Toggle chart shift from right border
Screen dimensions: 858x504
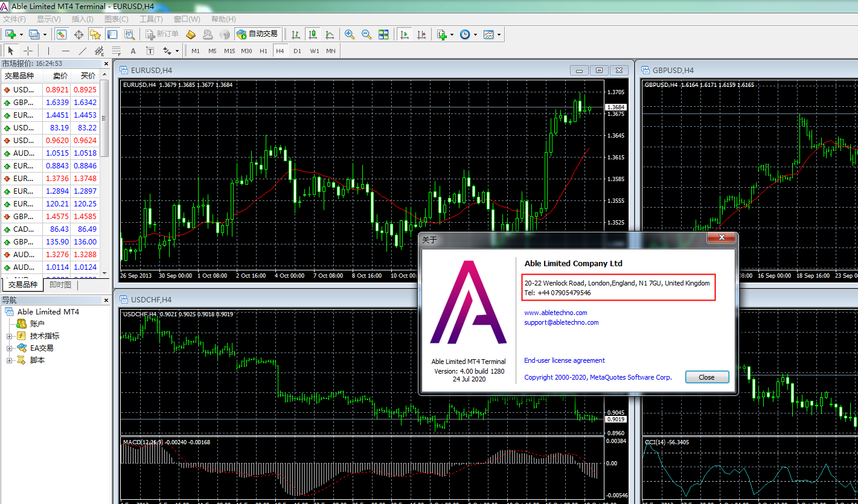(x=421, y=34)
